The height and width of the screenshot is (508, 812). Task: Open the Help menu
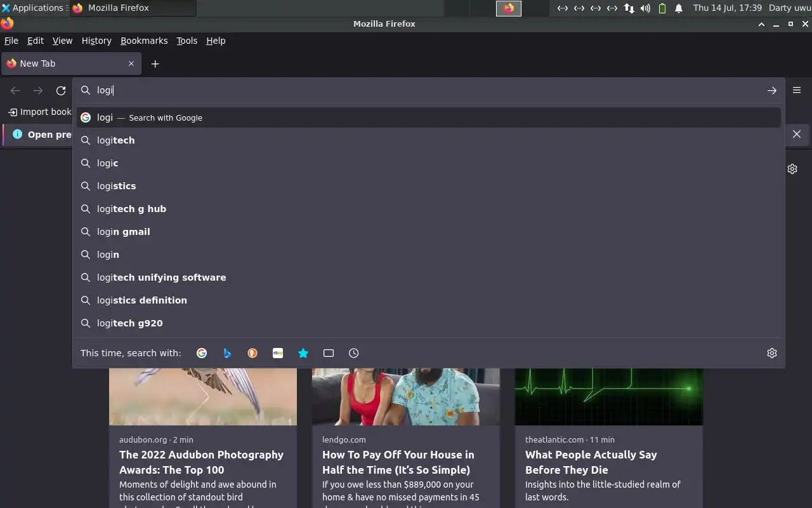tap(216, 41)
